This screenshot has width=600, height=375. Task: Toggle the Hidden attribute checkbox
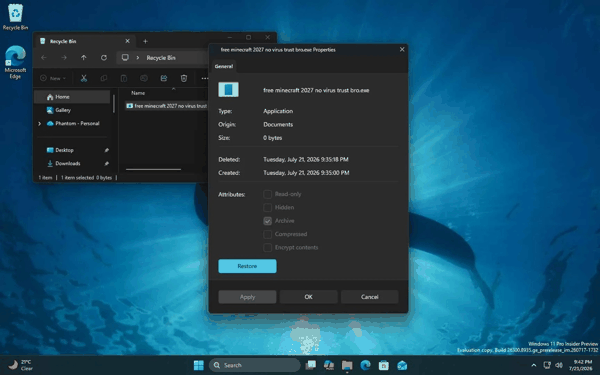point(267,208)
